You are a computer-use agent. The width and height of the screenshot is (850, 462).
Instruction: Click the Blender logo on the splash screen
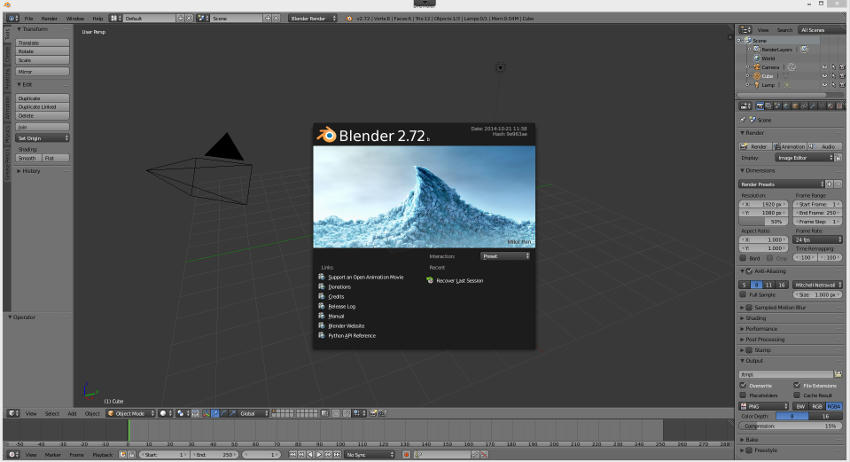pos(326,134)
